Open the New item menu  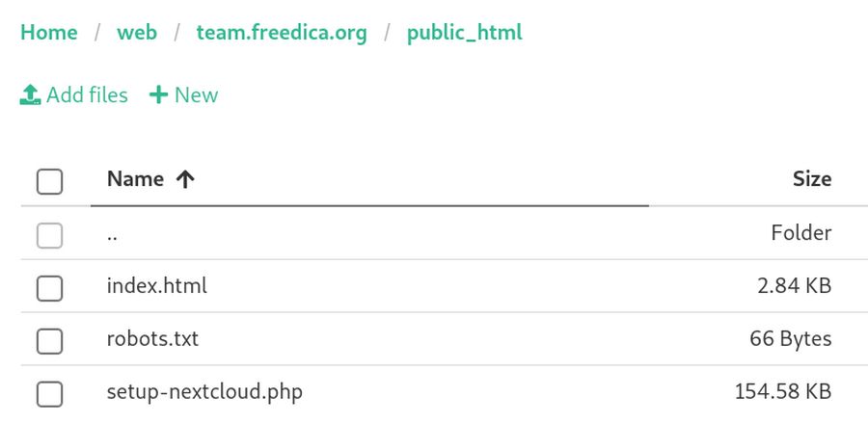[184, 94]
